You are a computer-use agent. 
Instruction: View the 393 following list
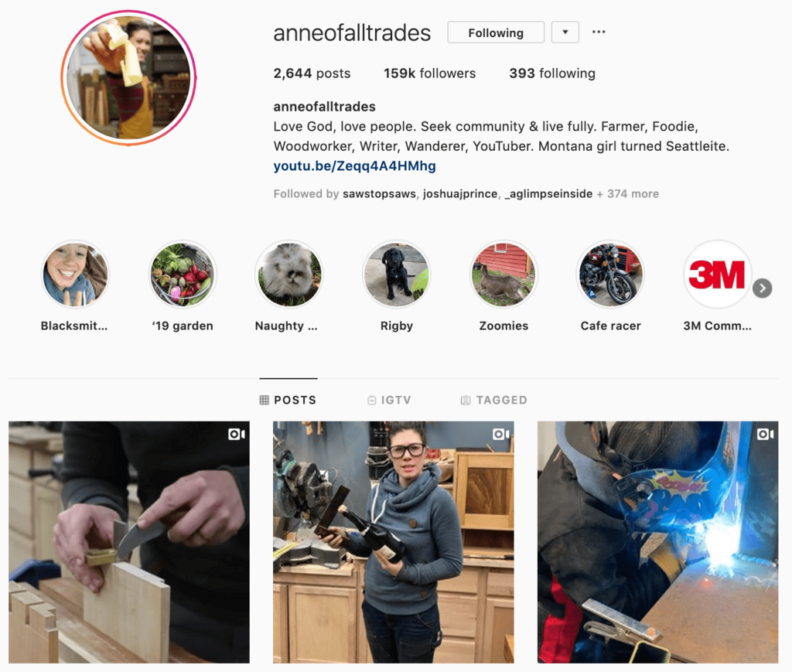pos(552,73)
